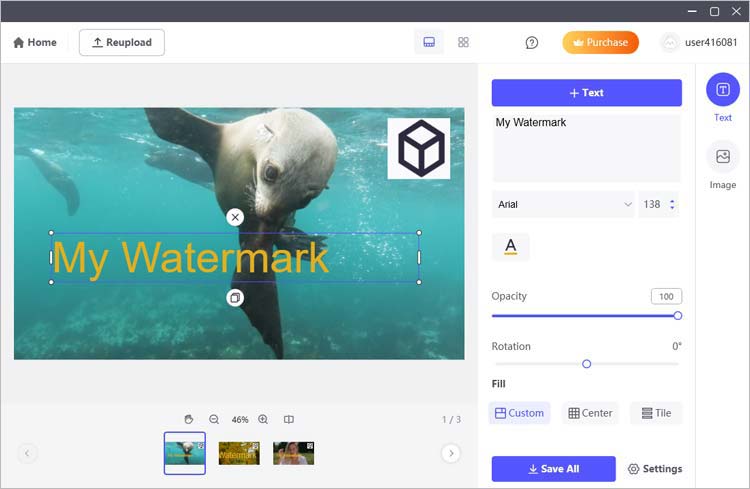Click the Rotation 0° value
Viewport: 750px width, 489px height.
click(677, 346)
